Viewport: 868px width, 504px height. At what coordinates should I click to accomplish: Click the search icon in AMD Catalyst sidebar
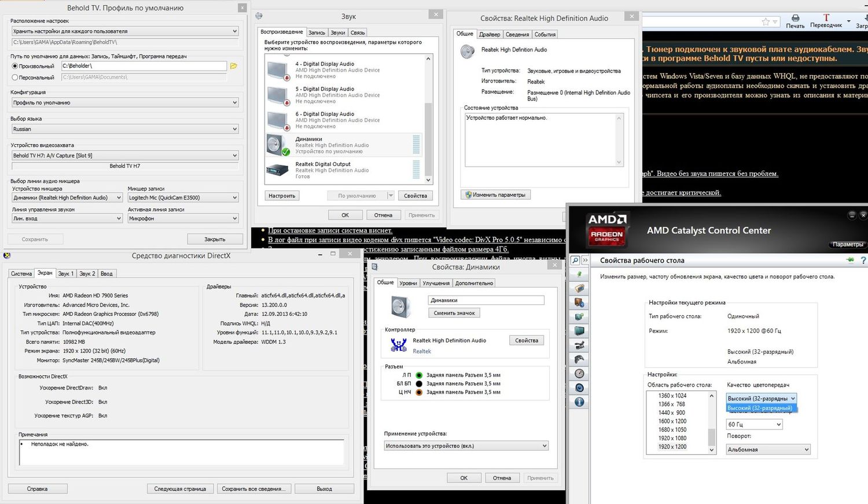(575, 260)
